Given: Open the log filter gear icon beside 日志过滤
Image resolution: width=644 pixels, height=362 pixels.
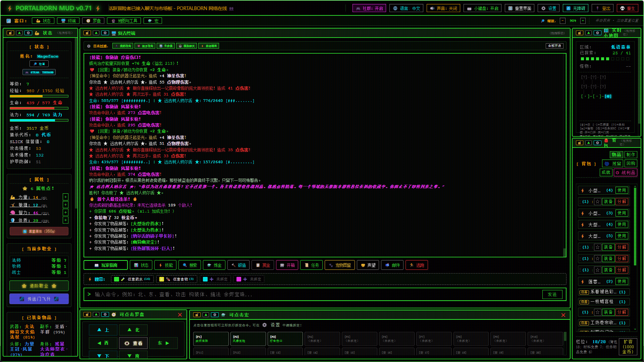Looking at the screenshot, I should (89, 46).
